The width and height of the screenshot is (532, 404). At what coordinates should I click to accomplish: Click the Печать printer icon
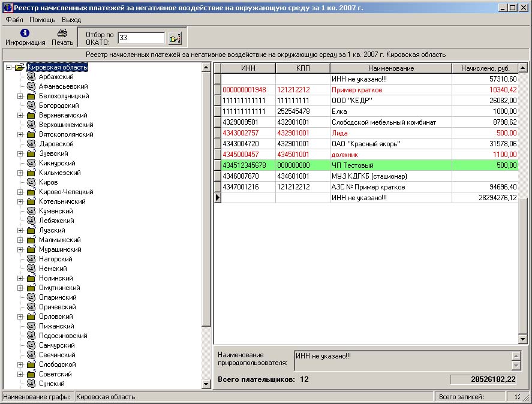coord(62,33)
